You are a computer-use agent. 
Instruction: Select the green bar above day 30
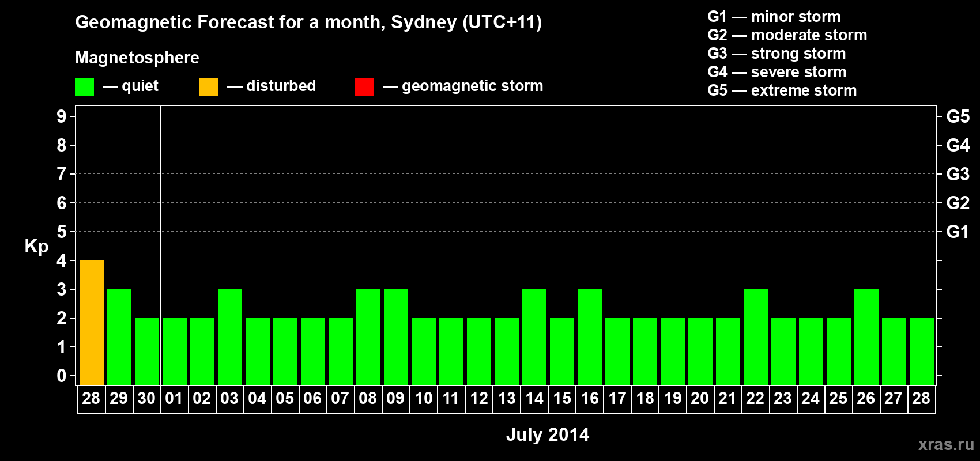147,351
